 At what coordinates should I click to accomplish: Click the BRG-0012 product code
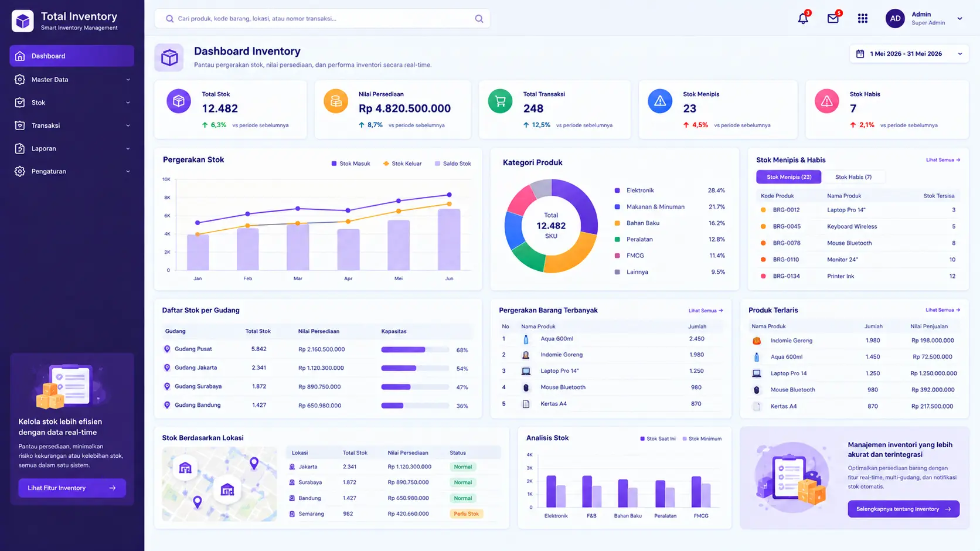(786, 210)
